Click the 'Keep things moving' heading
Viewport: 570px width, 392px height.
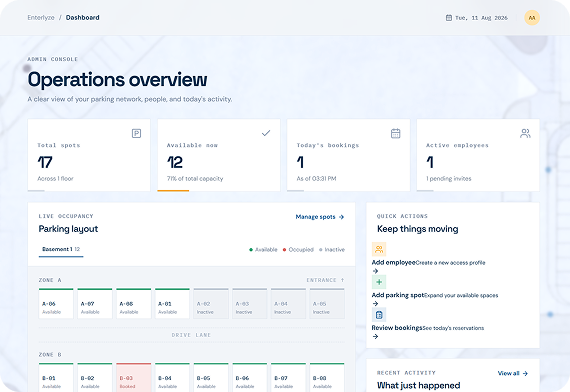[418, 229]
